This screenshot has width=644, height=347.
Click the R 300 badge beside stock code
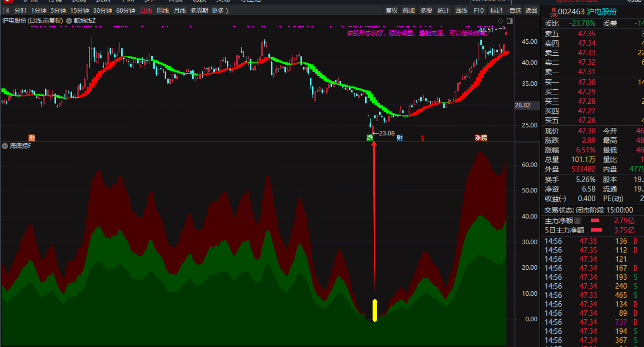(x=553, y=12)
